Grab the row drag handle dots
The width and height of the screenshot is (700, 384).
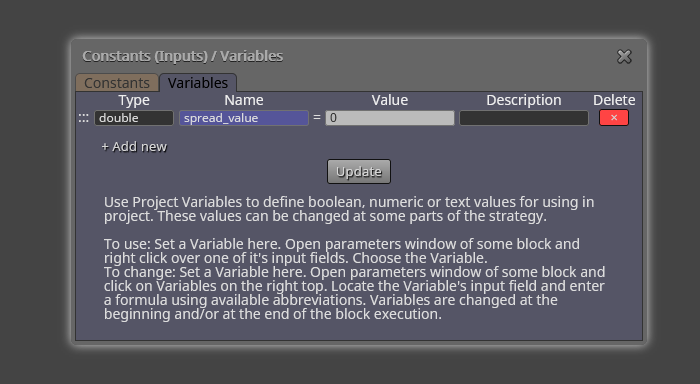click(x=83, y=118)
